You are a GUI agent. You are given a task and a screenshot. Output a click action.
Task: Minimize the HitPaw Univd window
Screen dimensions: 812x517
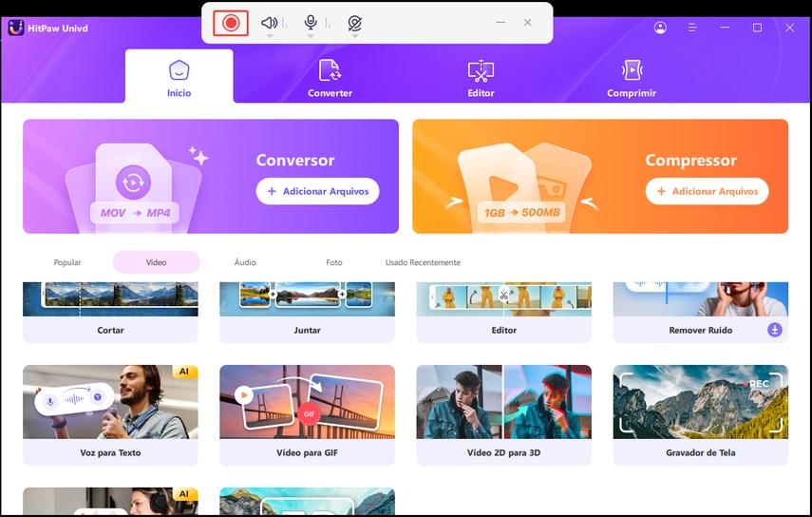pyautogui.click(x=725, y=28)
